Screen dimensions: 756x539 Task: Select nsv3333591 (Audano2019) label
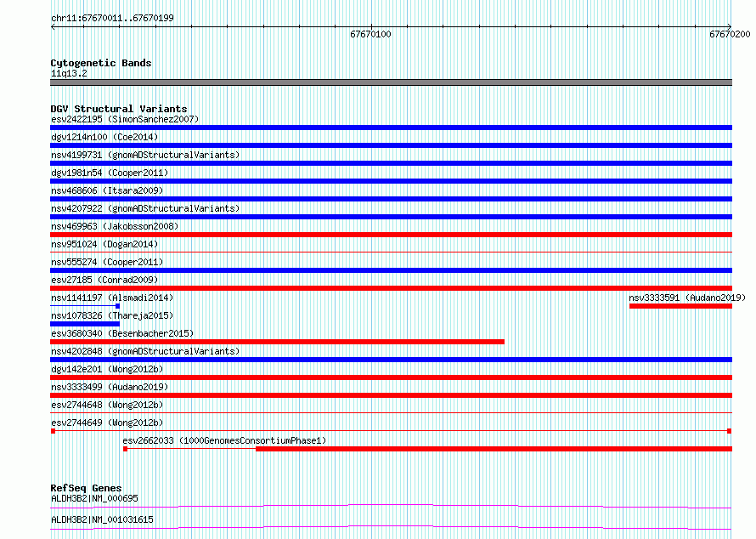point(687,298)
